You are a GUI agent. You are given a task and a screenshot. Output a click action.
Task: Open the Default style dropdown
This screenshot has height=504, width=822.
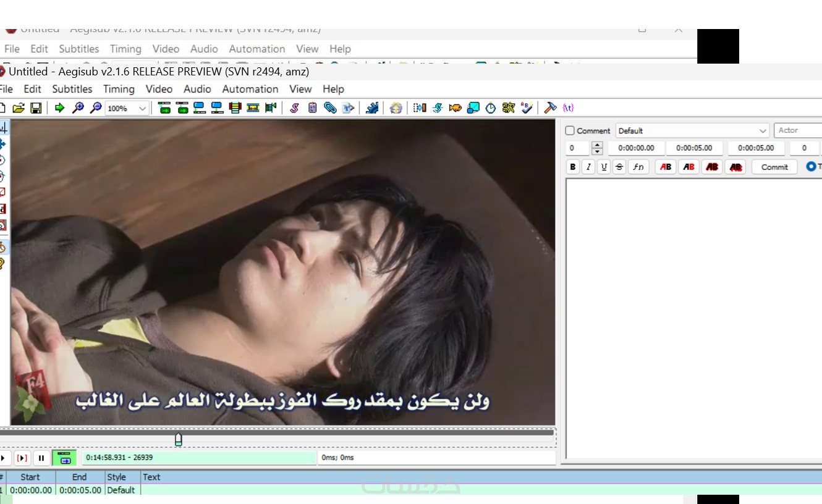point(692,130)
